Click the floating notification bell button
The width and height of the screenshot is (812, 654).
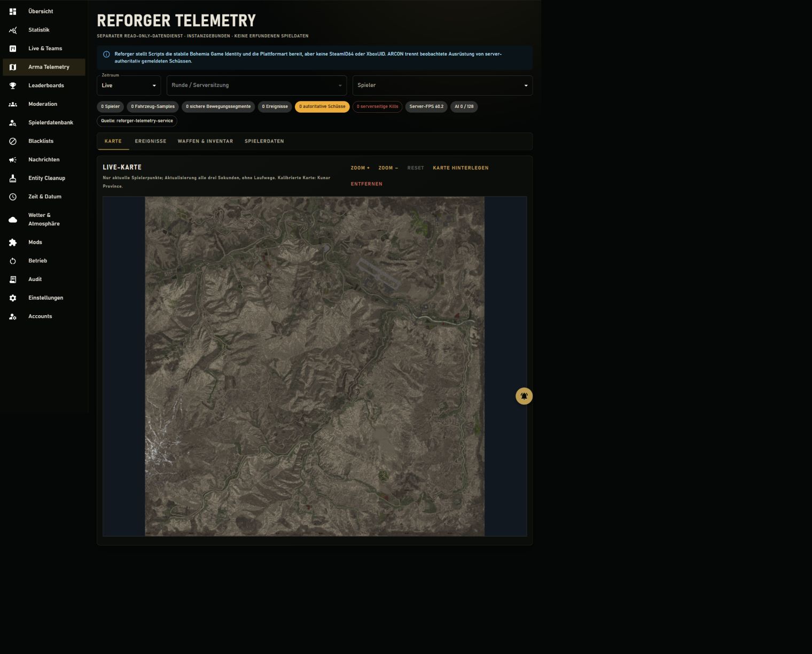coord(524,396)
